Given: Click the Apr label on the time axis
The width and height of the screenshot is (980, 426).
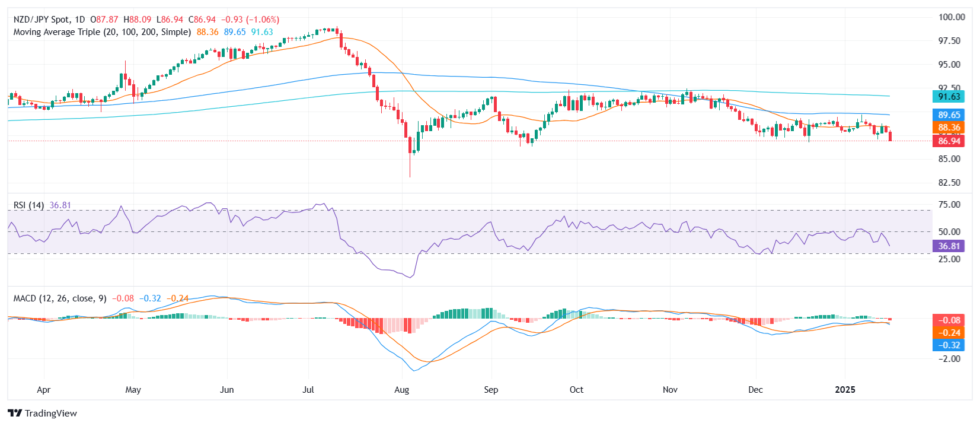Looking at the screenshot, I should tap(43, 390).
